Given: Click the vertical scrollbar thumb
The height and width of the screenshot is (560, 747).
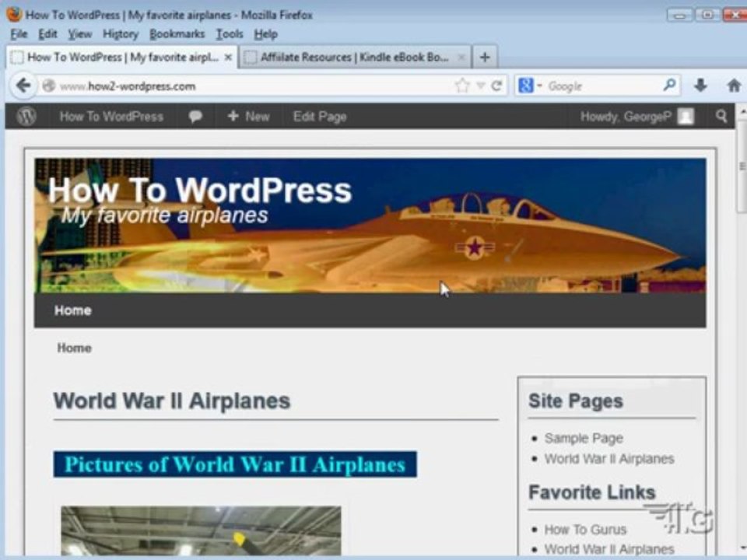Looking at the screenshot, I should tap(742, 166).
